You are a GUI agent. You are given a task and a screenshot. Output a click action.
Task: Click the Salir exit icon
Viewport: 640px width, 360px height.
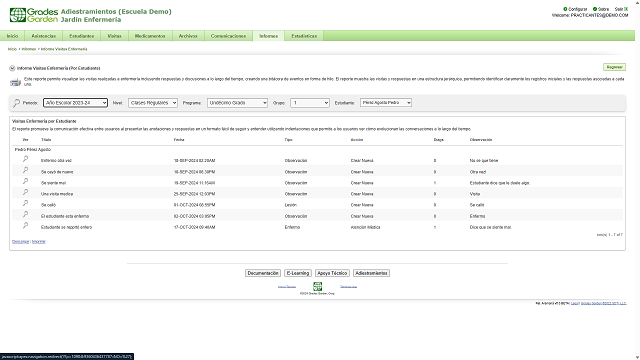pos(626,9)
